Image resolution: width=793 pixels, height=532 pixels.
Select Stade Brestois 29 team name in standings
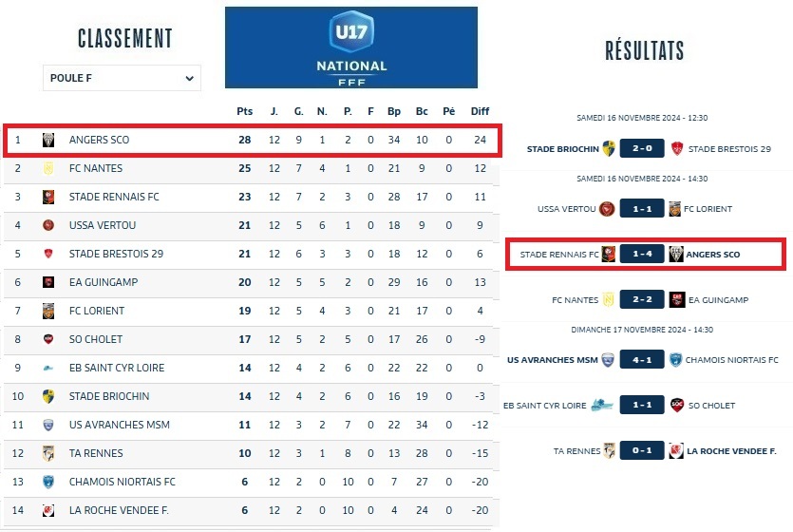(x=116, y=255)
